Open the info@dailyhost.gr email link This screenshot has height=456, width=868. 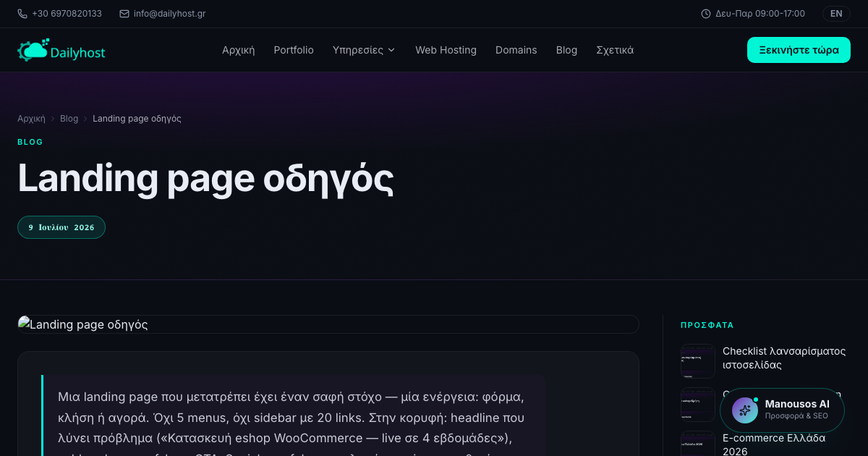tap(169, 14)
